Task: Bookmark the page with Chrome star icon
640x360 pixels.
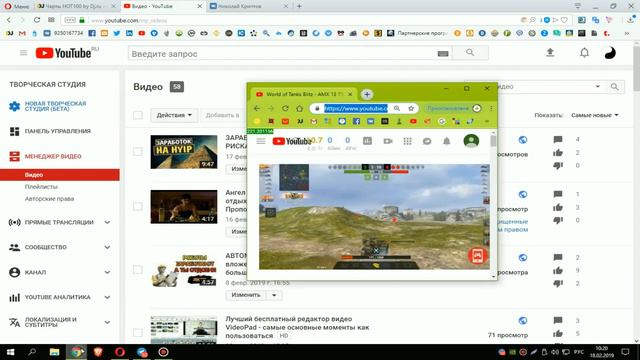Action: click(411, 108)
